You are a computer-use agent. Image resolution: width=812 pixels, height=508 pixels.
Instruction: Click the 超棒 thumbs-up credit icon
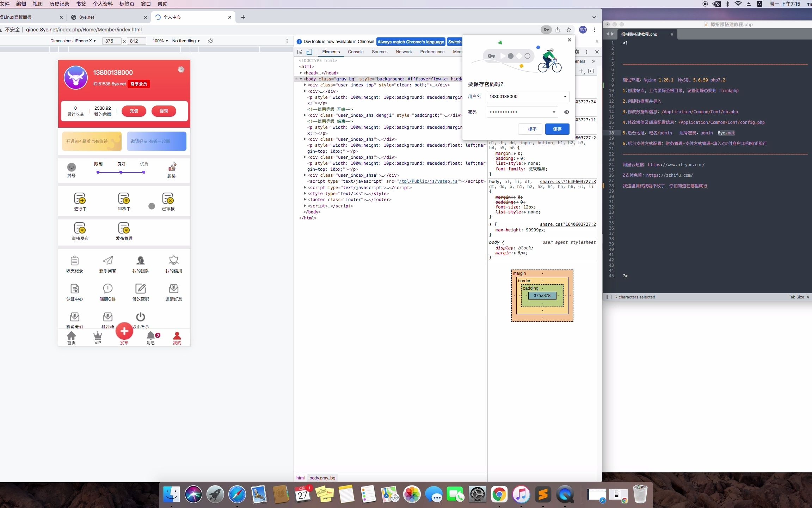coord(172,167)
